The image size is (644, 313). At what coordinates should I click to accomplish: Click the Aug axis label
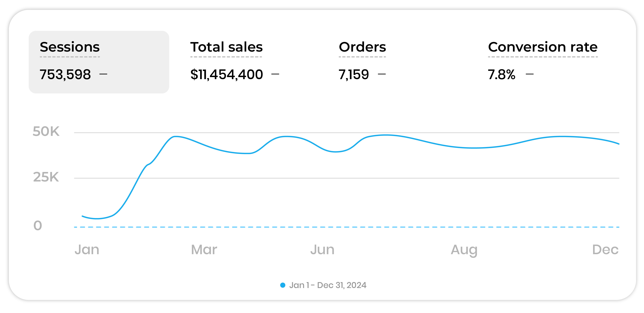464,250
